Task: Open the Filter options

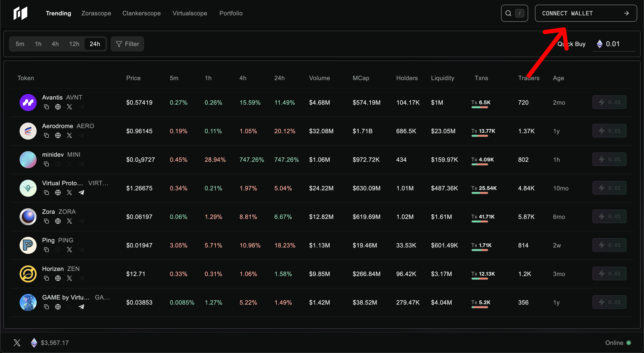Action: (127, 44)
